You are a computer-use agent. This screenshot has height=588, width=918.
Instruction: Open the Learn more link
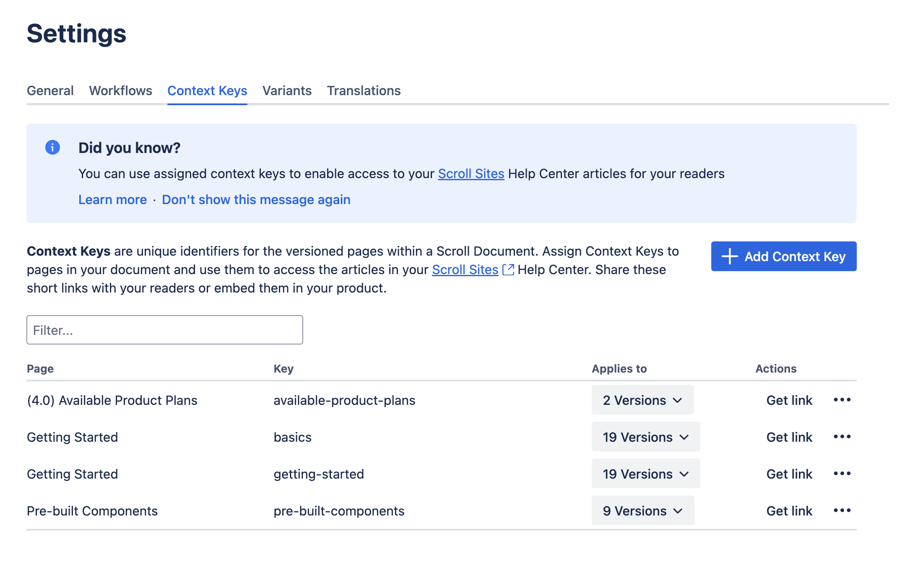pyautogui.click(x=112, y=199)
